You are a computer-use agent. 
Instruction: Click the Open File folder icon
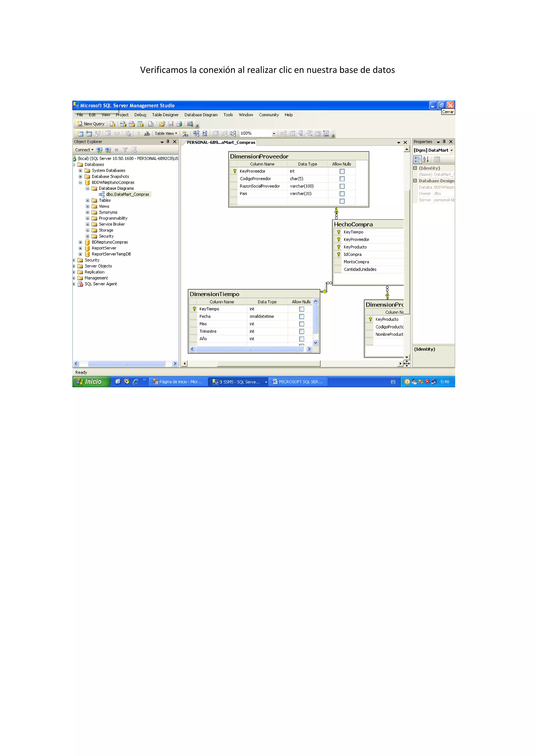tap(162, 124)
